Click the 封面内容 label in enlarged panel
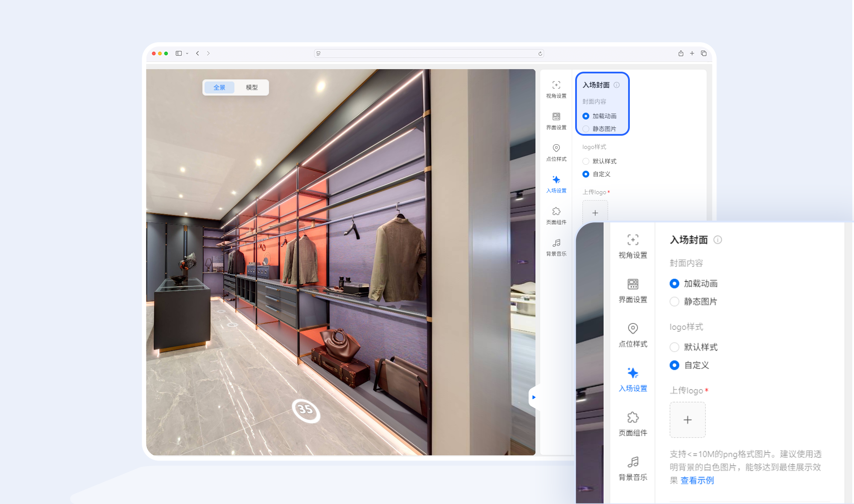This screenshot has height=504, width=854. (686, 263)
